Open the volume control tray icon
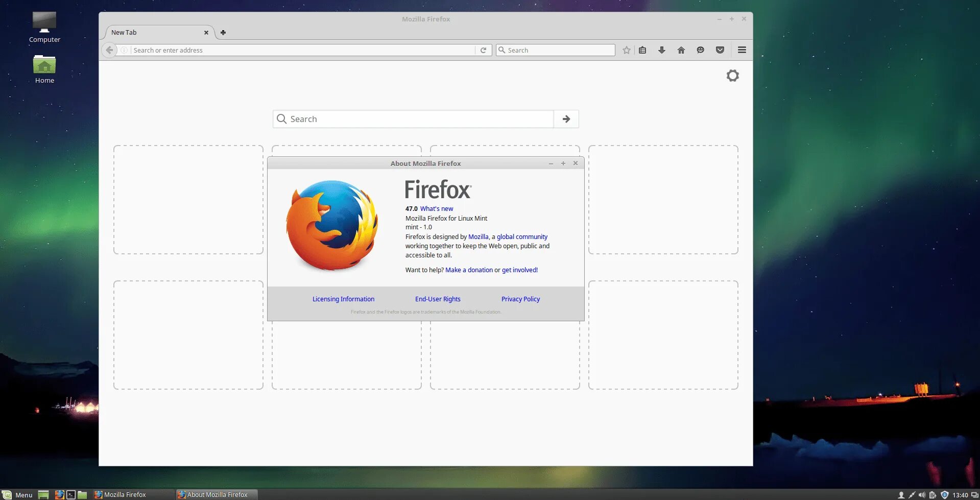 [x=922, y=495]
